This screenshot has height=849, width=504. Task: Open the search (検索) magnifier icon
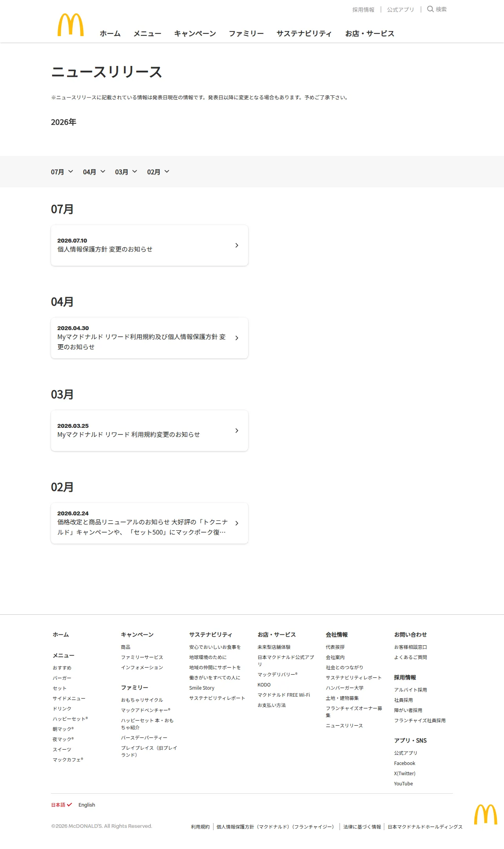(430, 9)
